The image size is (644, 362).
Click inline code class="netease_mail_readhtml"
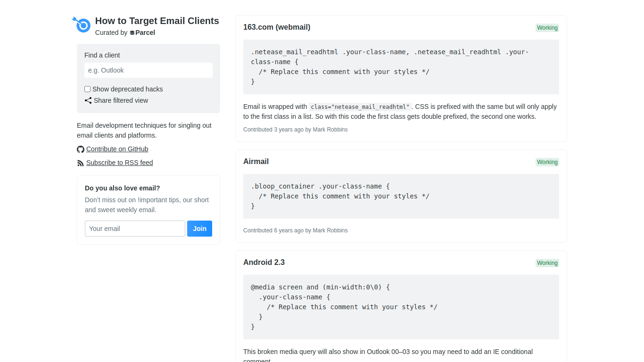[x=360, y=107]
